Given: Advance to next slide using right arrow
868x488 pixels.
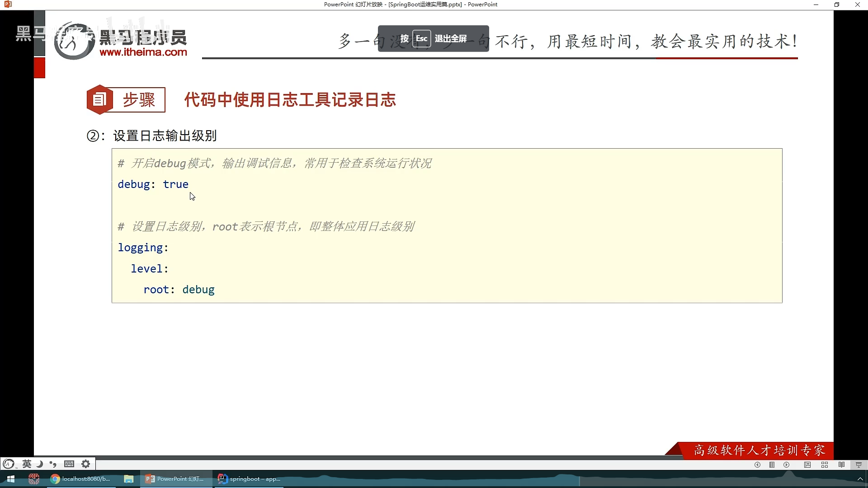Looking at the screenshot, I should click(787, 465).
